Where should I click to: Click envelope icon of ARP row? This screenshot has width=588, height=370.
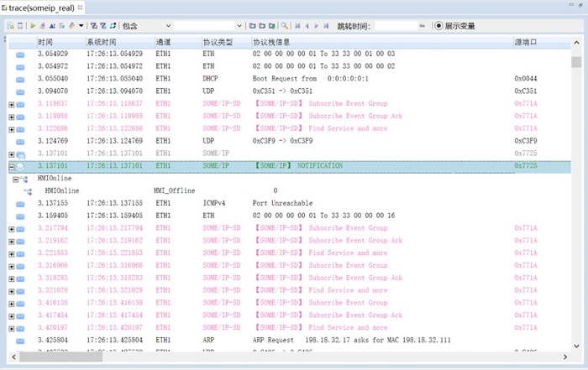(20, 341)
